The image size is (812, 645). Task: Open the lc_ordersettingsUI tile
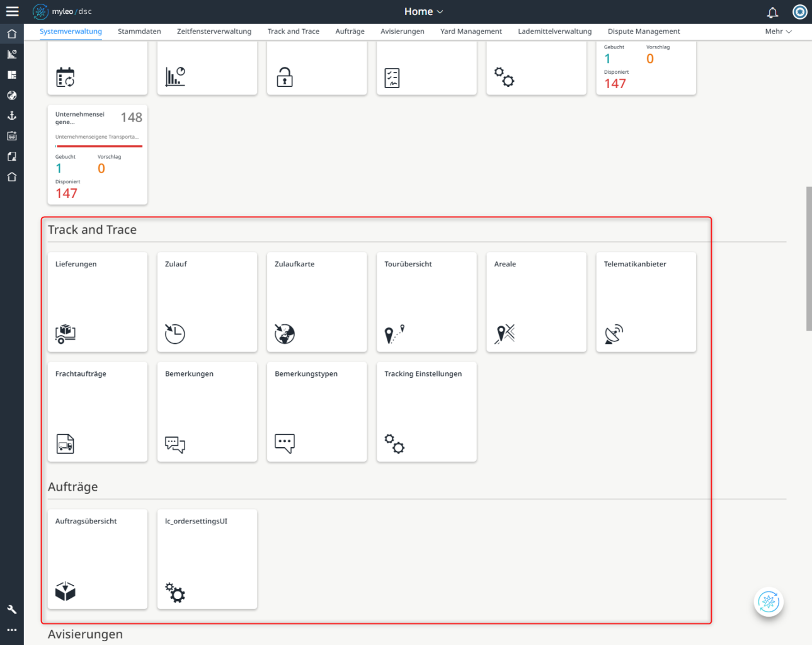207,559
